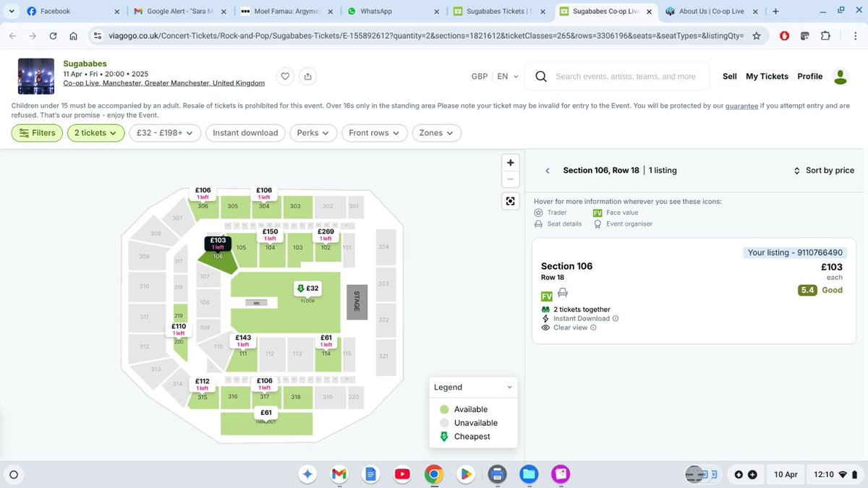Open the EN language dropdown
The image size is (868, 488).
click(x=507, y=77)
